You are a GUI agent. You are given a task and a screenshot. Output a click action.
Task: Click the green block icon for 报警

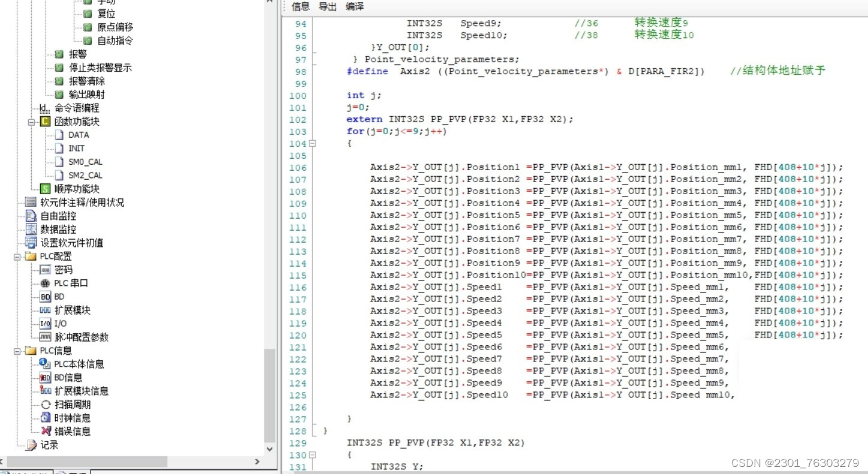tap(59, 54)
